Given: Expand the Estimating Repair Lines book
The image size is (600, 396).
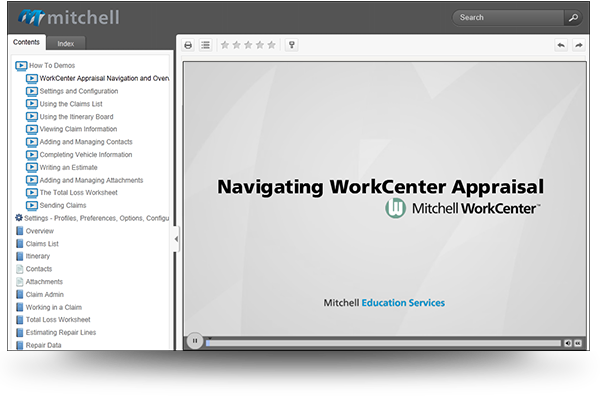Looking at the screenshot, I should [x=60, y=332].
